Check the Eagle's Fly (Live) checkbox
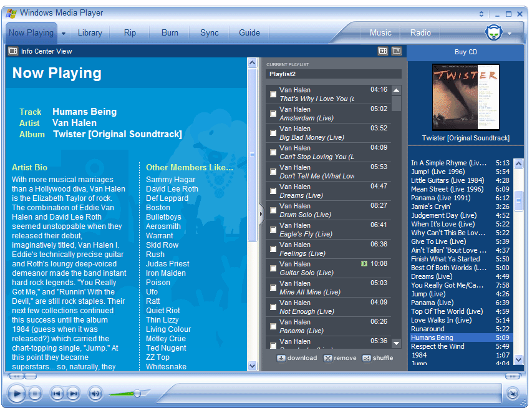The width and height of the screenshot is (532, 413). tap(273, 230)
